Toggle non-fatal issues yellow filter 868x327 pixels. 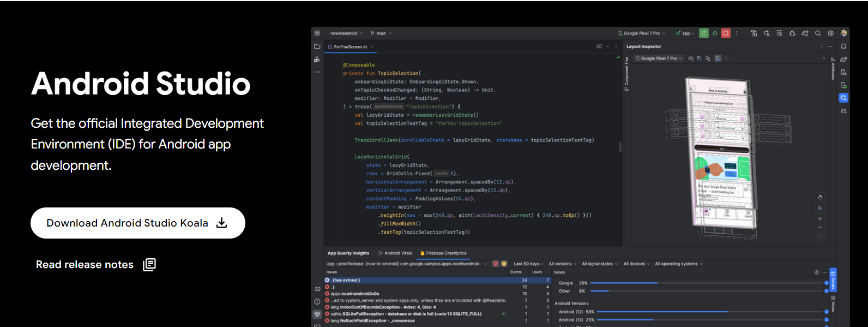[504, 264]
